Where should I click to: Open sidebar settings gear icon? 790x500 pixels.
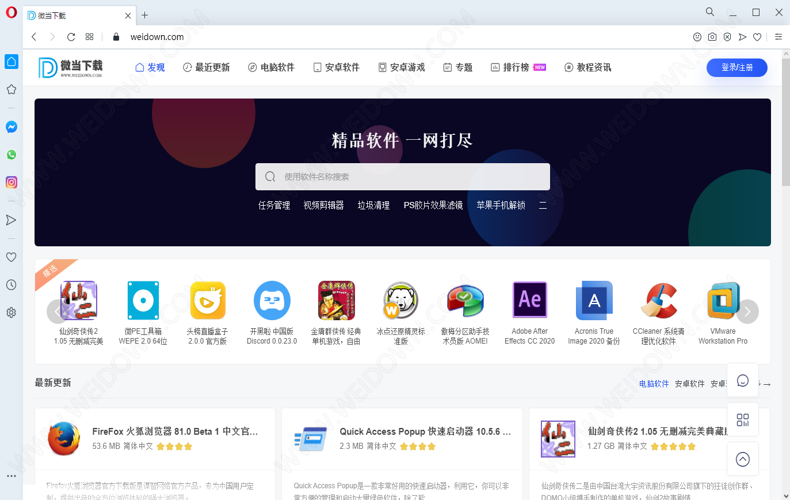click(11, 312)
